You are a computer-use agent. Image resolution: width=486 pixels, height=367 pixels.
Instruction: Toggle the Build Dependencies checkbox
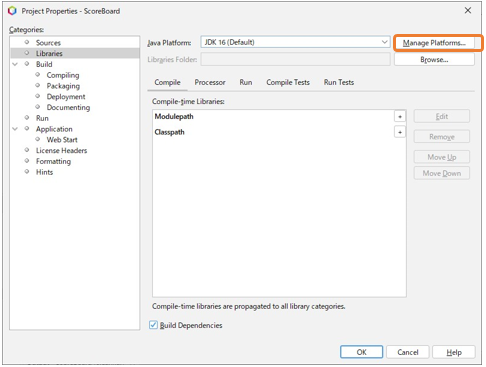pos(153,325)
